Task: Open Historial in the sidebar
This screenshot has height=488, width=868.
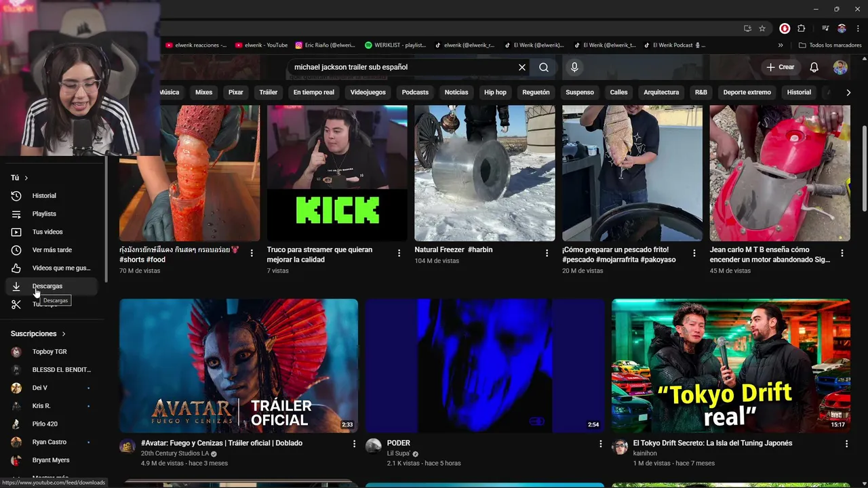Action: click(x=53, y=196)
